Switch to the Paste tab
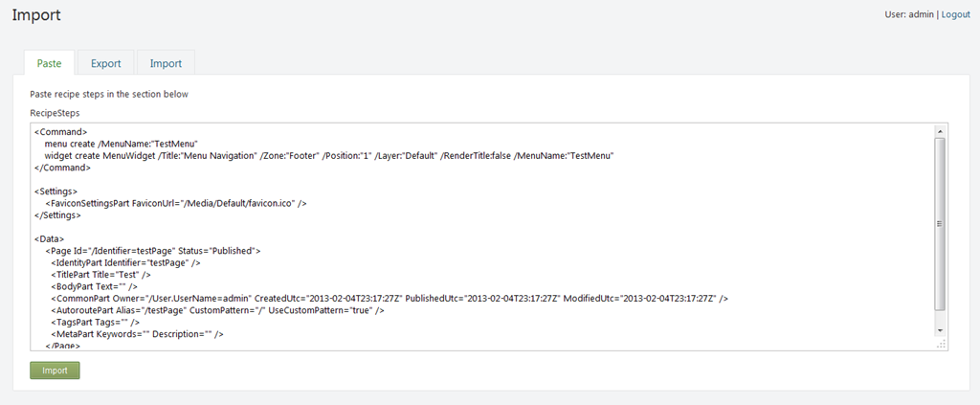Viewport: 980px width, 405px height. (49, 63)
